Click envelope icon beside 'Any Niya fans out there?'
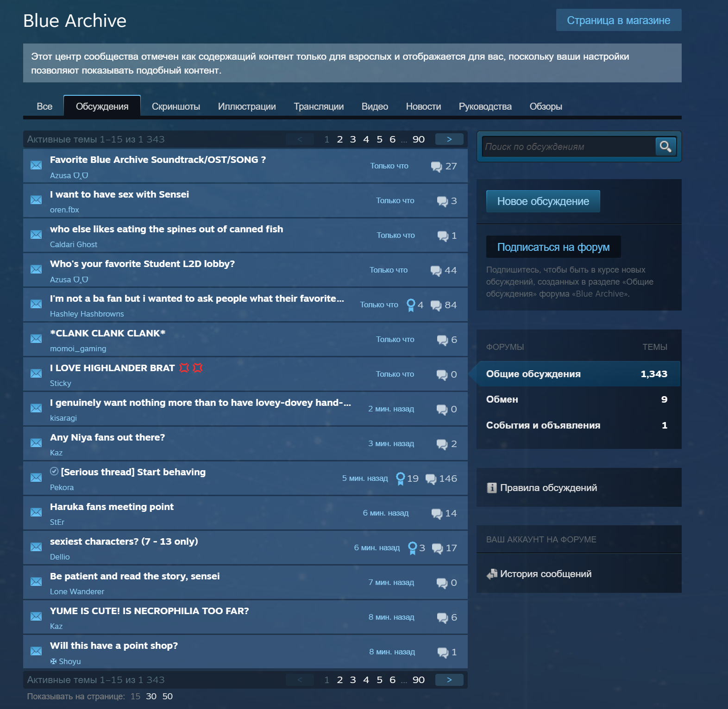This screenshot has height=709, width=728. pos(36,443)
